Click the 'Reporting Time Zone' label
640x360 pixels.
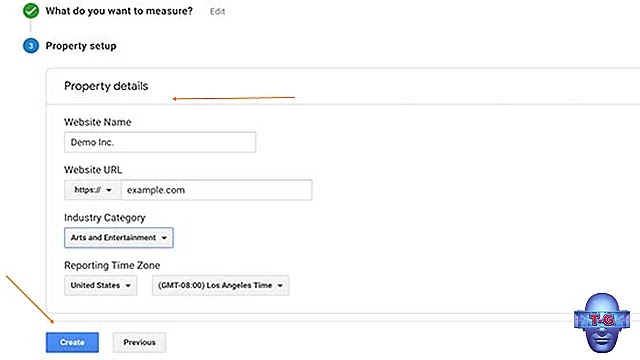(112, 265)
